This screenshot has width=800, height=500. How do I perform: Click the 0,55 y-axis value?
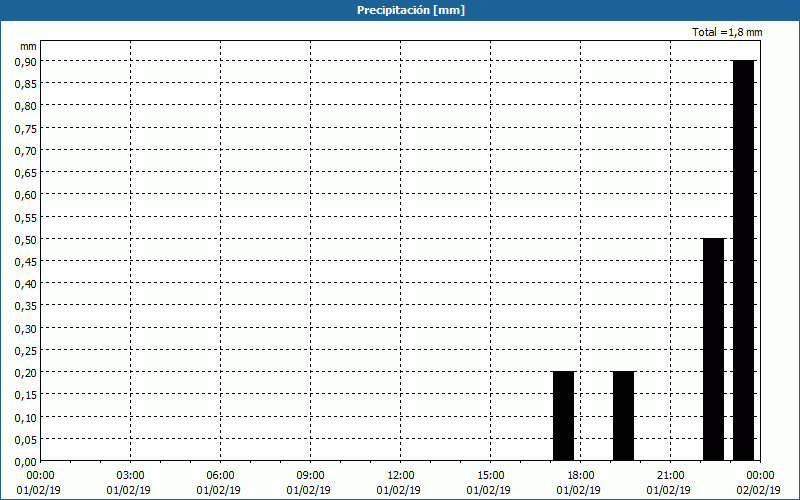[26, 217]
